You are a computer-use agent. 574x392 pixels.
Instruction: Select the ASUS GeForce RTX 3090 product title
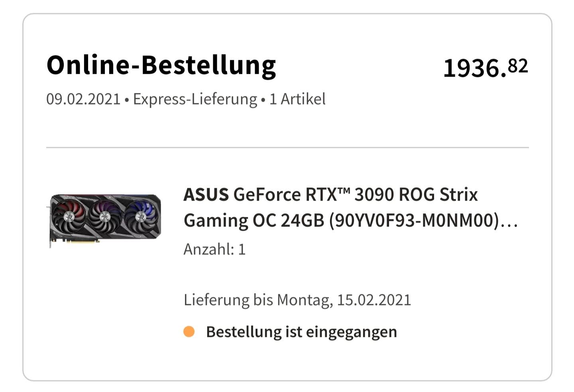coord(350,207)
